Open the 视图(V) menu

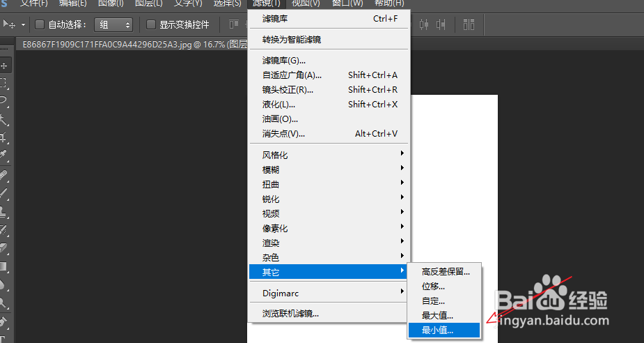[x=306, y=3]
